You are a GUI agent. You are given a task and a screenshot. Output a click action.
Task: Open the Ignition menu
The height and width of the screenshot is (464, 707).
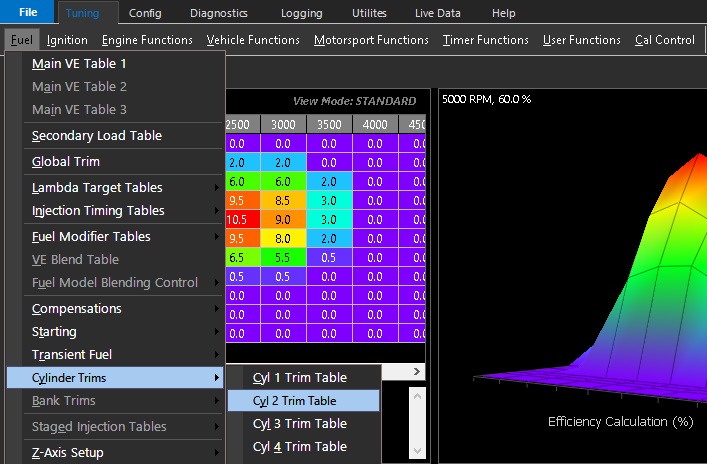(67, 40)
